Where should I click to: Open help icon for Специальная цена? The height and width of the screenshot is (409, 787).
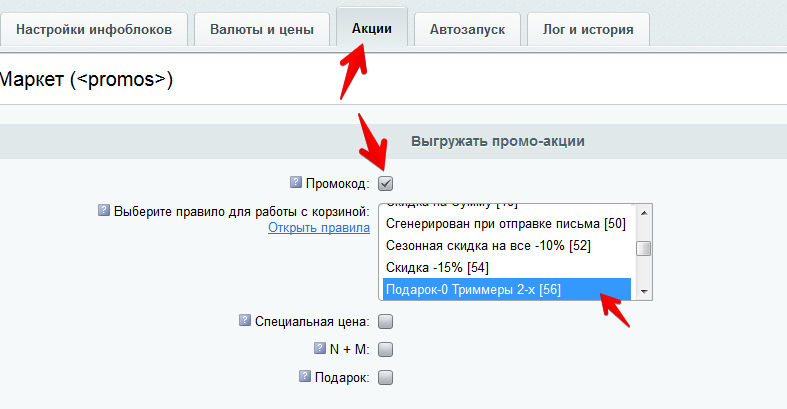(245, 321)
